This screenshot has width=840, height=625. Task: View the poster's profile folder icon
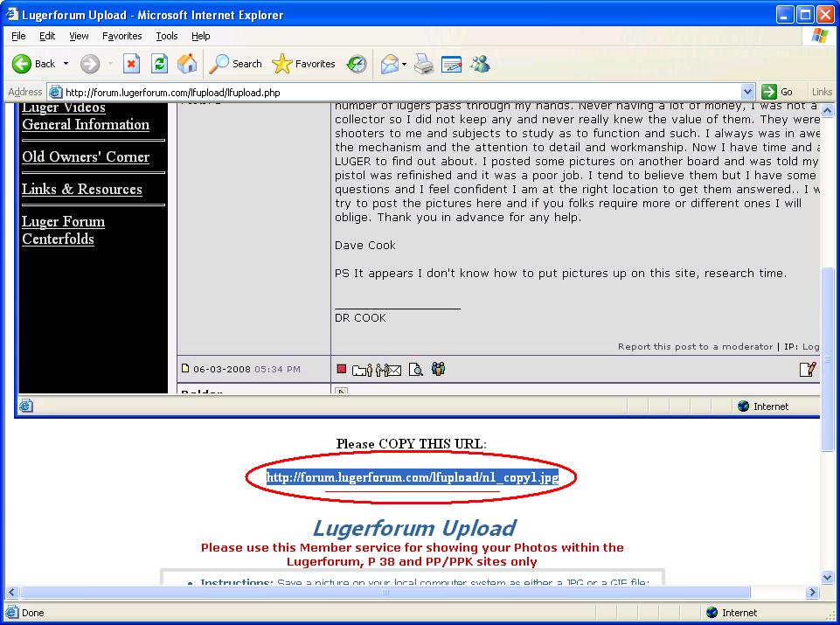point(362,370)
